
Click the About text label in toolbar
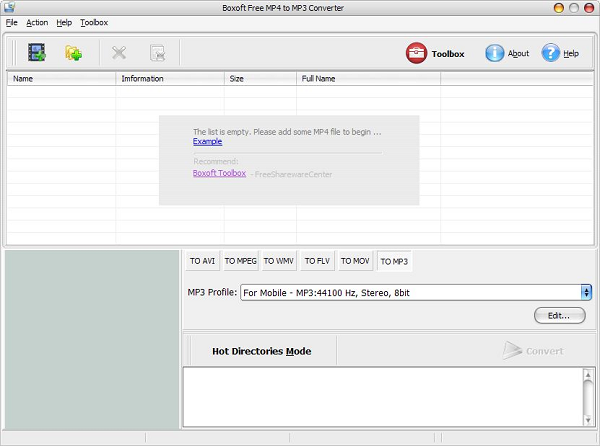click(x=518, y=54)
